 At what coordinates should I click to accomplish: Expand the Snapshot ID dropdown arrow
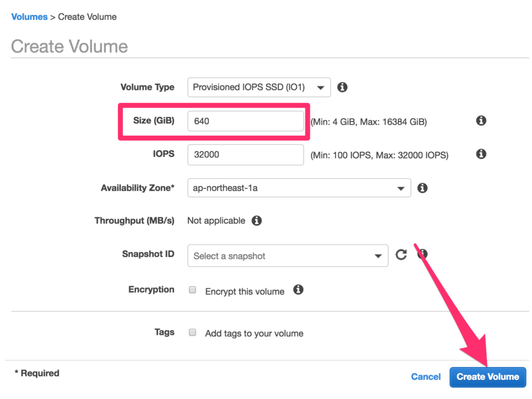pos(377,255)
